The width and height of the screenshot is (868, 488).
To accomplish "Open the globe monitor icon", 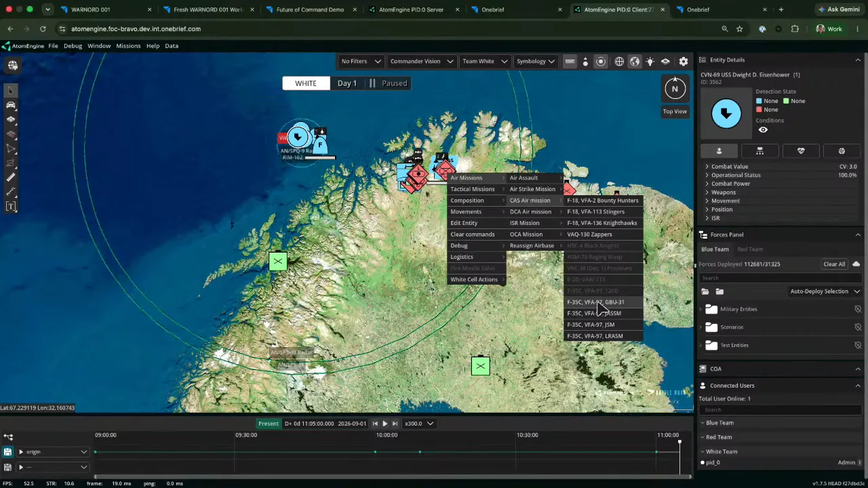I will [13, 65].
